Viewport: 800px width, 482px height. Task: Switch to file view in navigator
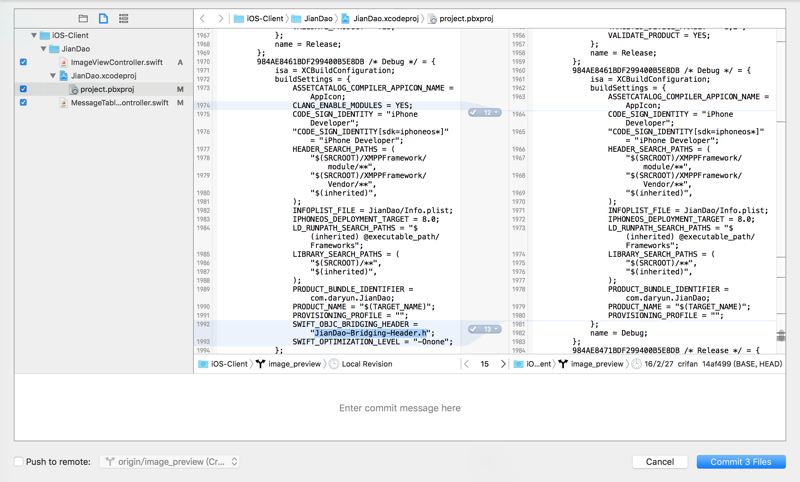click(103, 18)
